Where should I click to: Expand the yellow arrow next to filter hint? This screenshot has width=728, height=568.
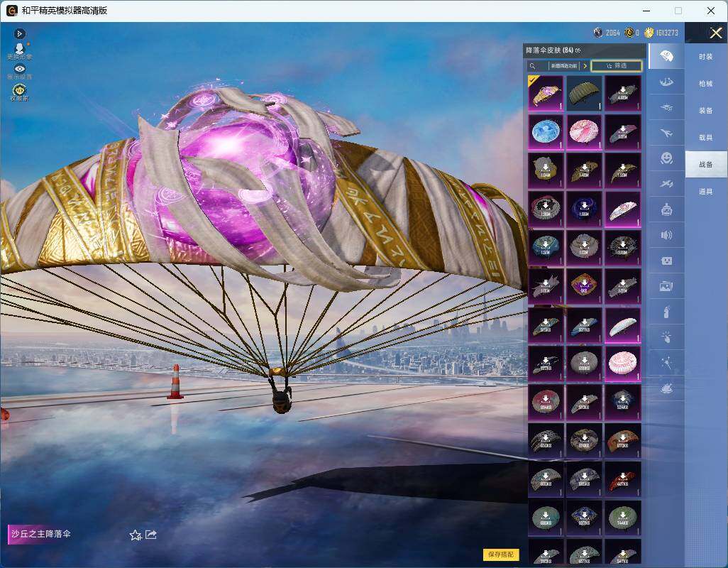[585, 66]
